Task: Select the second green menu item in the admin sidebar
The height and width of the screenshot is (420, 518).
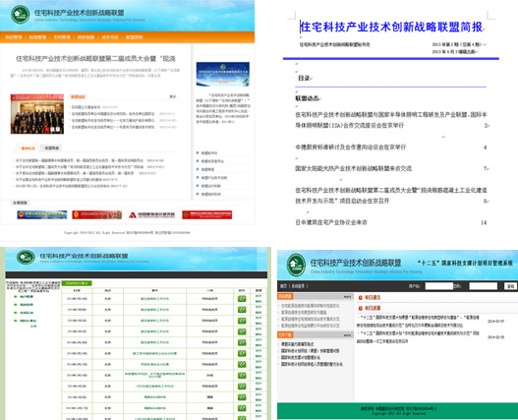Action: coord(27,305)
